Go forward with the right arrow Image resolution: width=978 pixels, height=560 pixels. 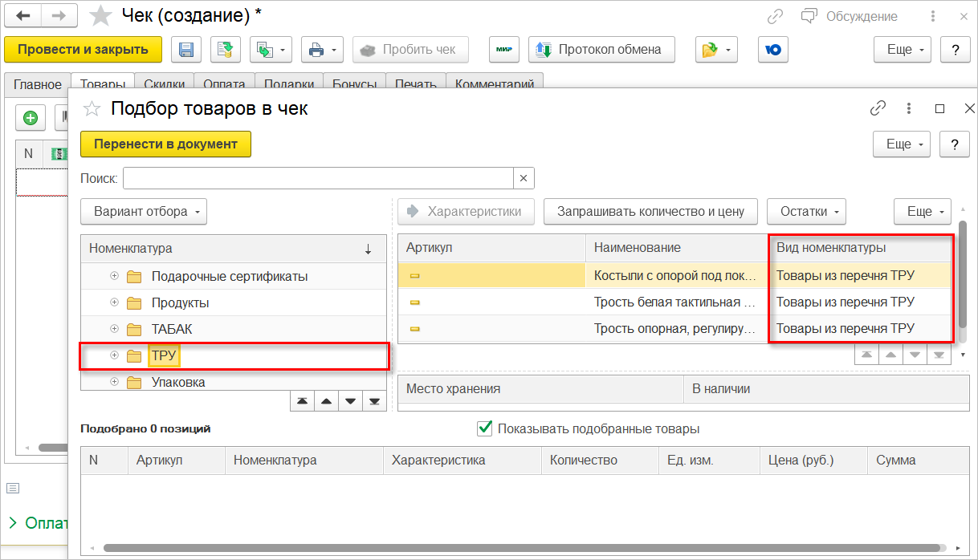(59, 15)
